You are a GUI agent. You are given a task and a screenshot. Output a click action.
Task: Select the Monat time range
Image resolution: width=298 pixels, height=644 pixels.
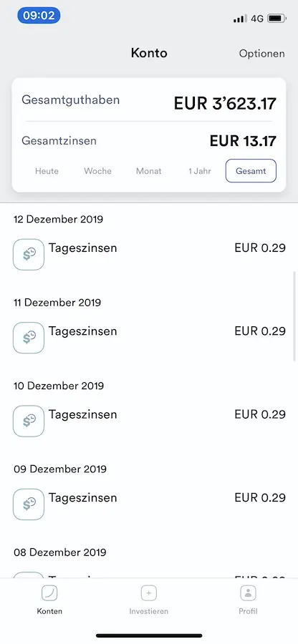[149, 171]
